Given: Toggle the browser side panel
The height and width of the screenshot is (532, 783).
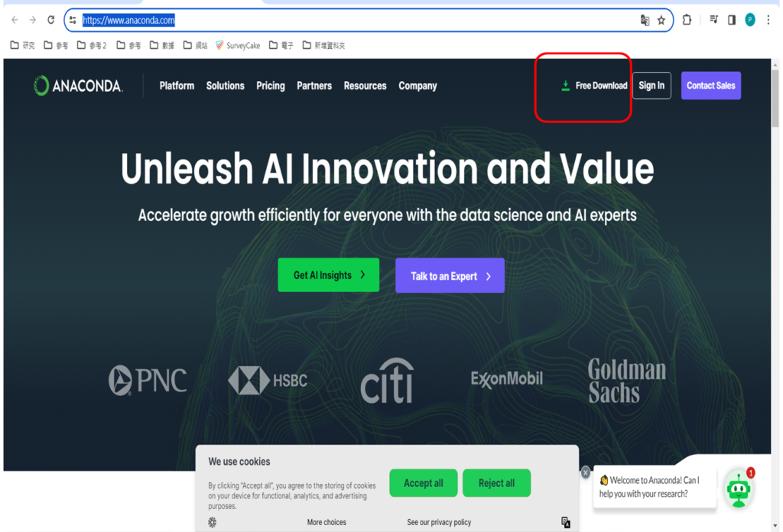Looking at the screenshot, I should [731, 21].
